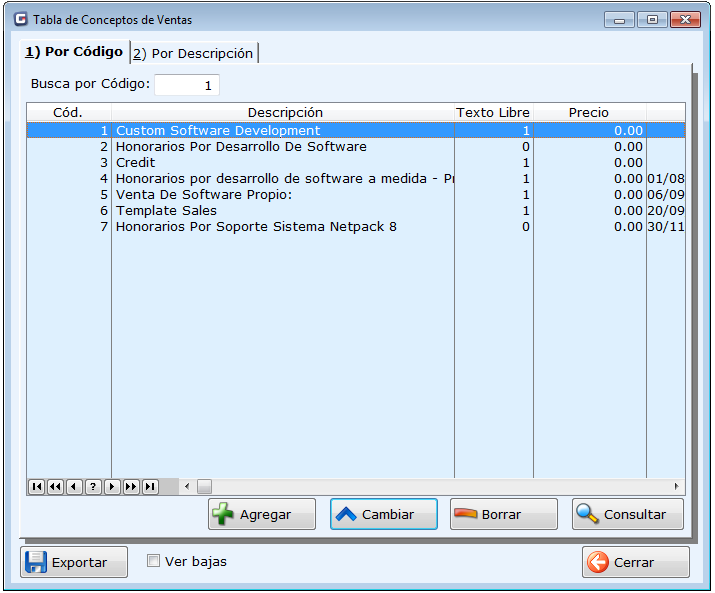Click the Cerrar button
The height and width of the screenshot is (593, 715).
pyautogui.click(x=635, y=562)
